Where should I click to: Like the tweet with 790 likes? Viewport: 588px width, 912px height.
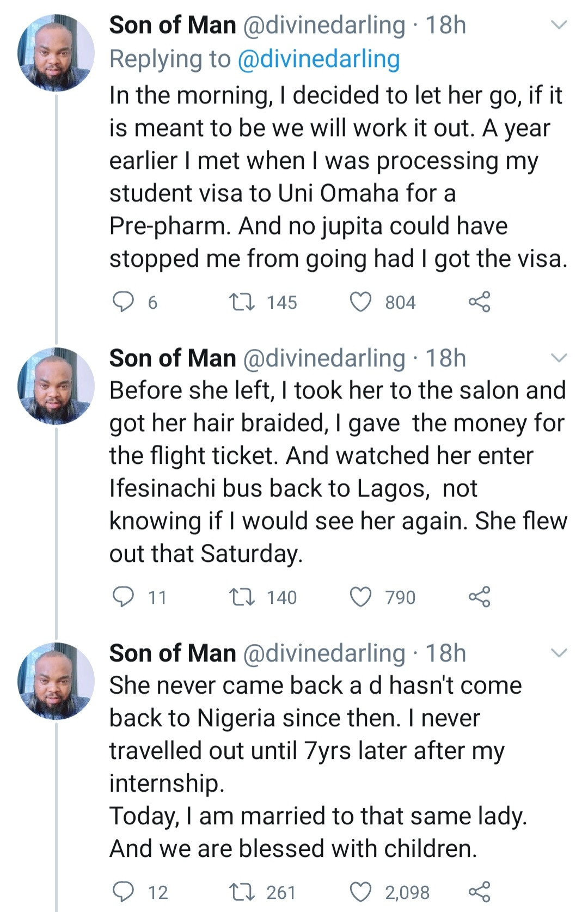[360, 597]
